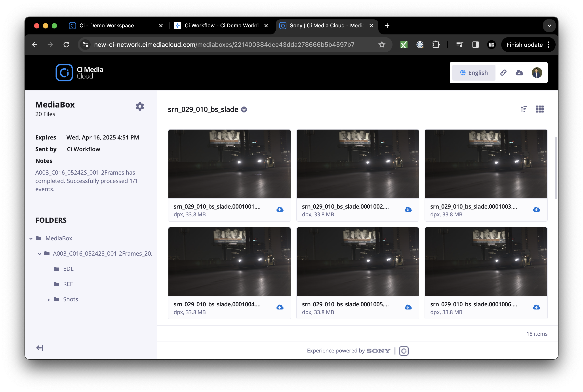583x392 pixels.
Task: Click file name srn_029_010_bs_slade.0001005
Action: tap(345, 304)
